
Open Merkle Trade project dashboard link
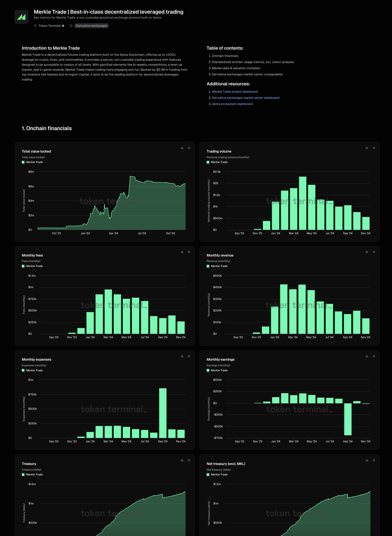(235, 92)
